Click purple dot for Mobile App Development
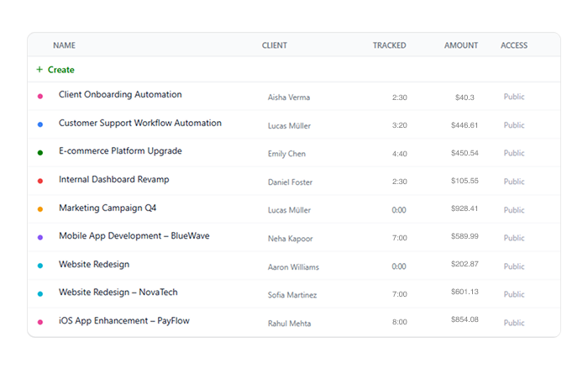588x369 pixels. point(40,238)
